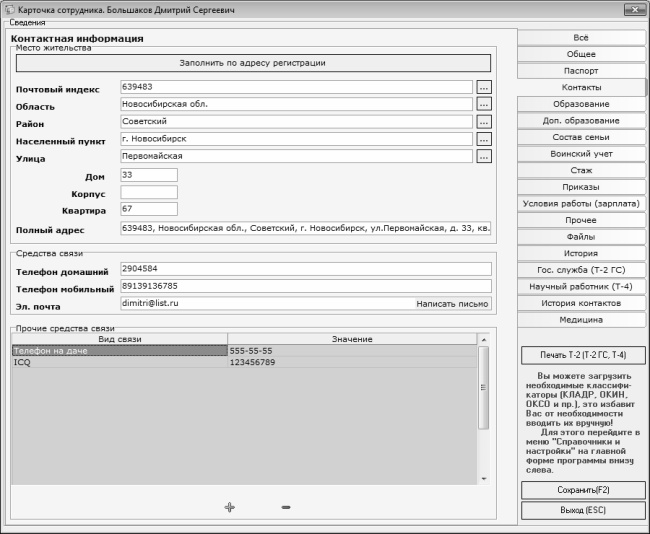Click the Написать письмо button
Image resolution: width=650 pixels, height=534 pixels.
coord(452,303)
